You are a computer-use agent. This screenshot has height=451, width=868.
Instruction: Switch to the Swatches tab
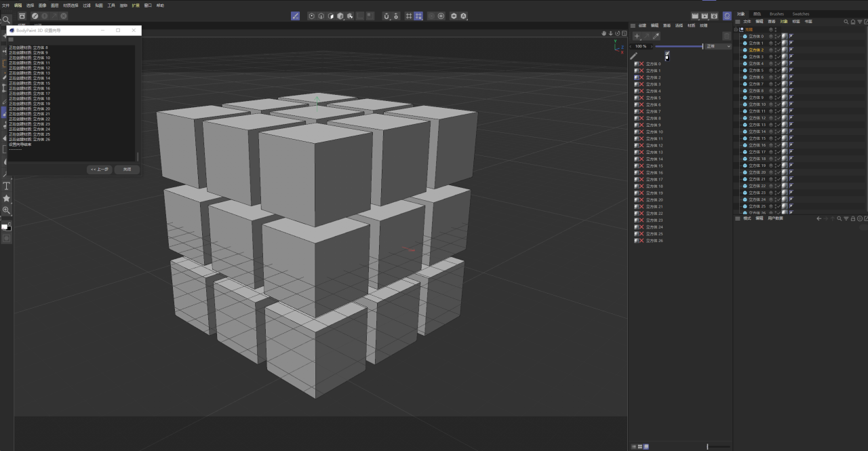point(801,14)
